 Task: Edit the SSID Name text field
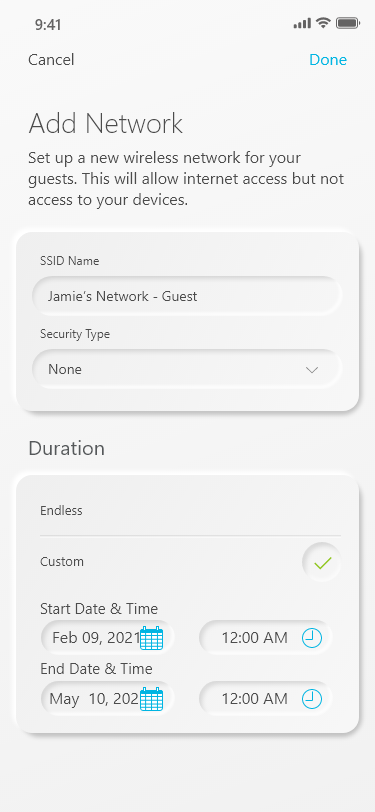[187, 296]
